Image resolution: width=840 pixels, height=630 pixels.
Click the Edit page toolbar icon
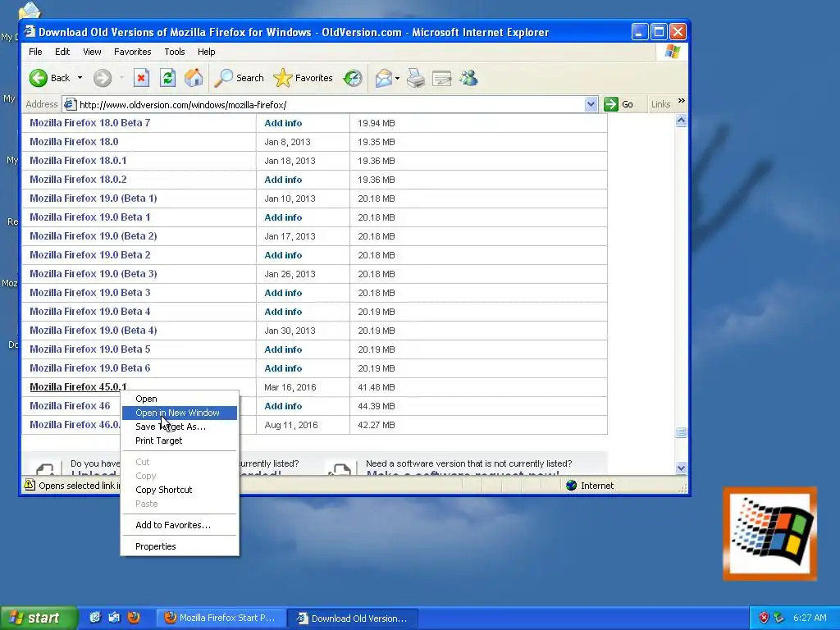tap(442, 78)
